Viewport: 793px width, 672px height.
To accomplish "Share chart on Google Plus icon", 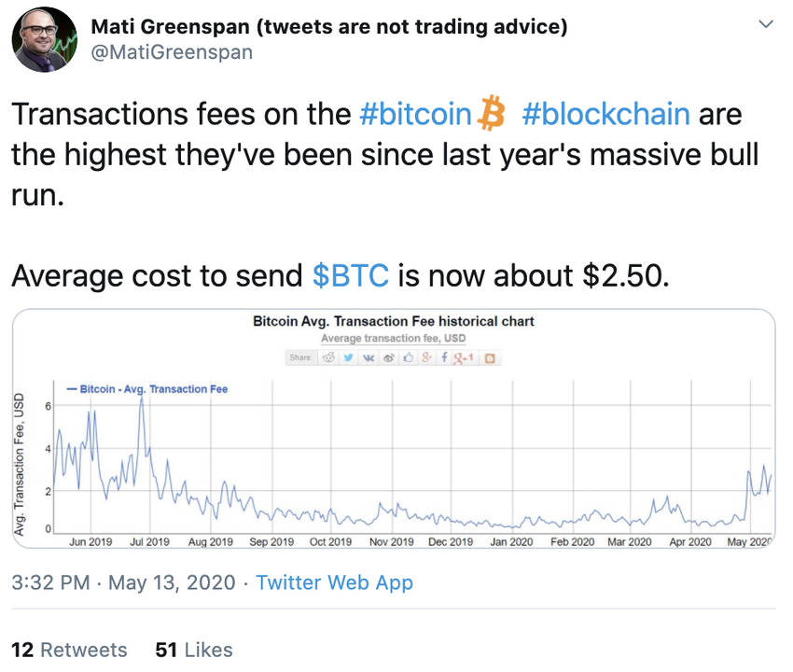I will pos(426,357).
